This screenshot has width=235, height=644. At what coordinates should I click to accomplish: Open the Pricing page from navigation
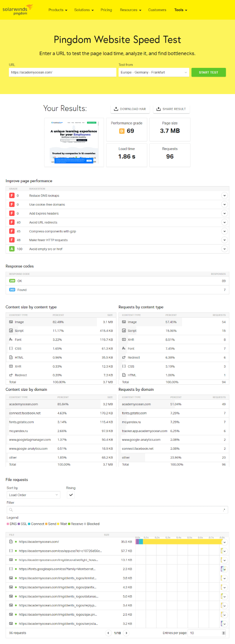pyautogui.click(x=106, y=10)
